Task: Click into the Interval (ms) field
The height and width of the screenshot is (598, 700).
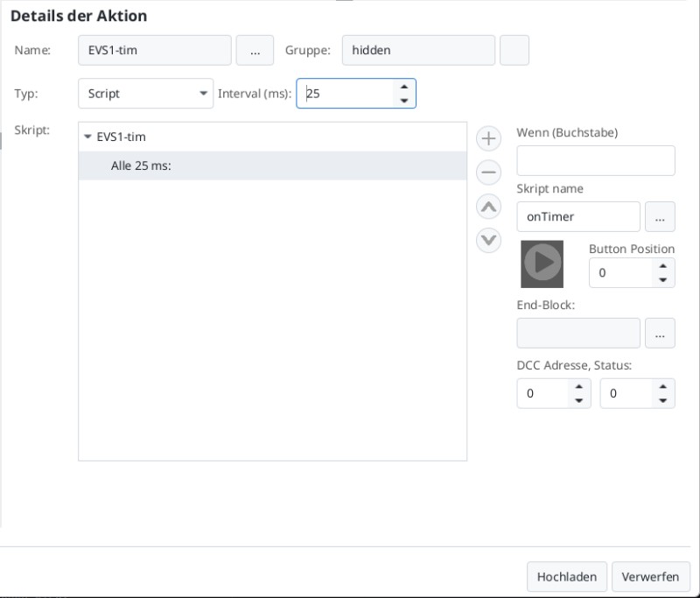Action: [x=345, y=94]
